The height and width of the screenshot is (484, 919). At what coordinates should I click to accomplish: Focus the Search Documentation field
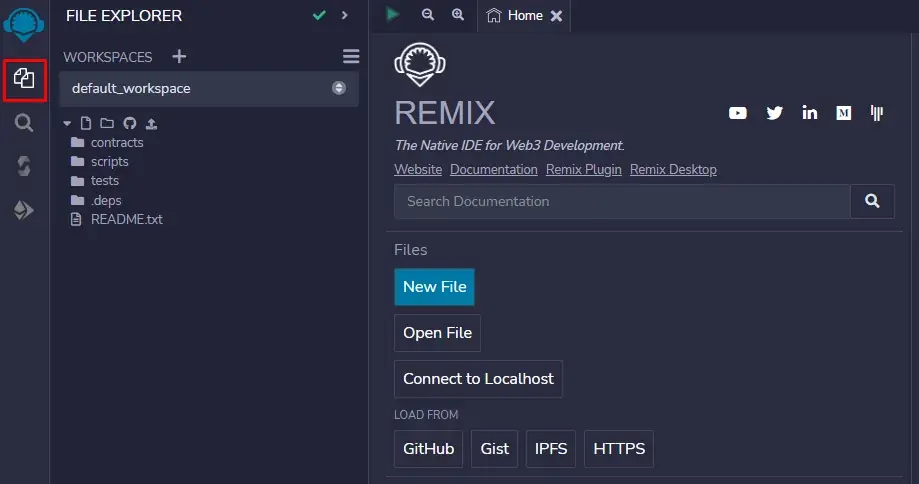coord(622,202)
